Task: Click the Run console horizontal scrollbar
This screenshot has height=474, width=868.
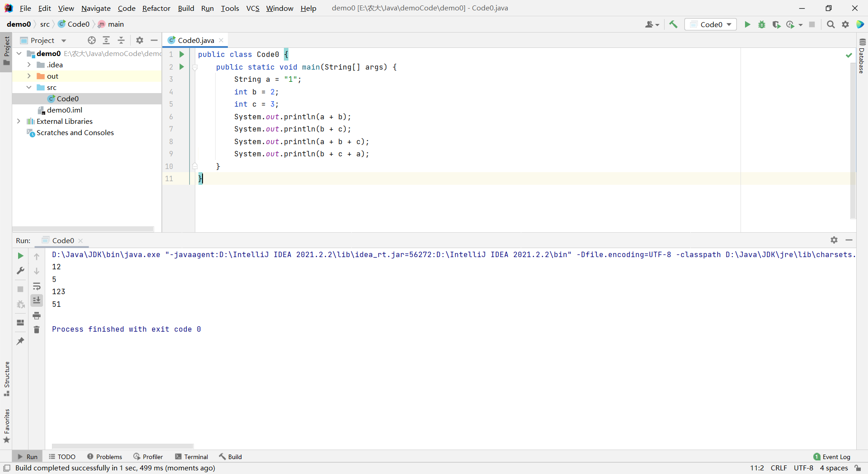Action: (123, 446)
